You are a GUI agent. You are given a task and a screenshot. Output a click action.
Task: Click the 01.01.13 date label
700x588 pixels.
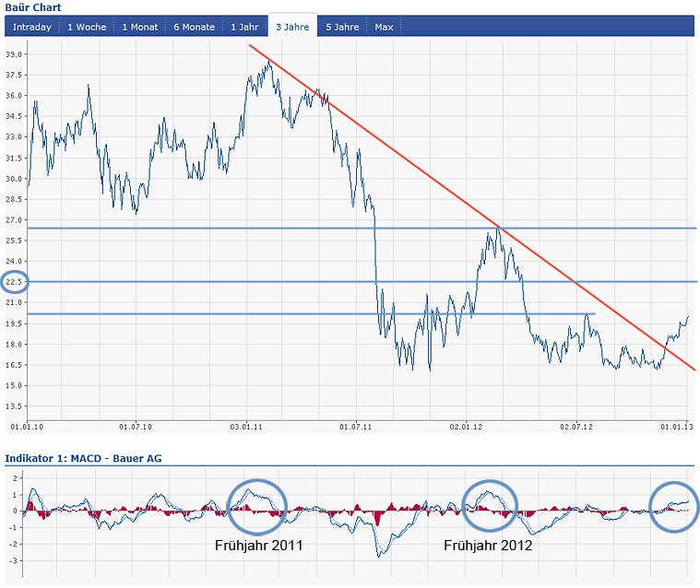point(677,427)
